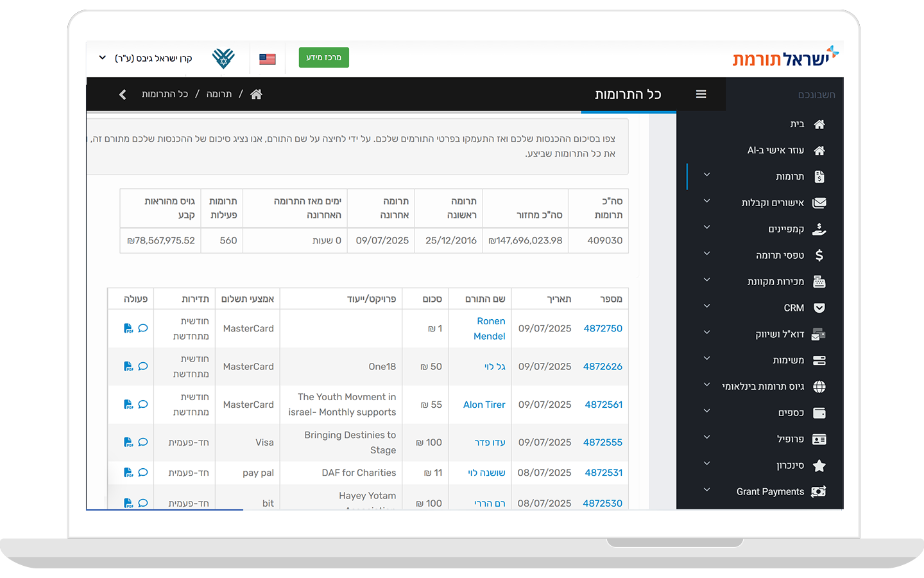The height and width of the screenshot is (578, 924).
Task: Expand the קמפיינים chevron
Action: pos(707,227)
